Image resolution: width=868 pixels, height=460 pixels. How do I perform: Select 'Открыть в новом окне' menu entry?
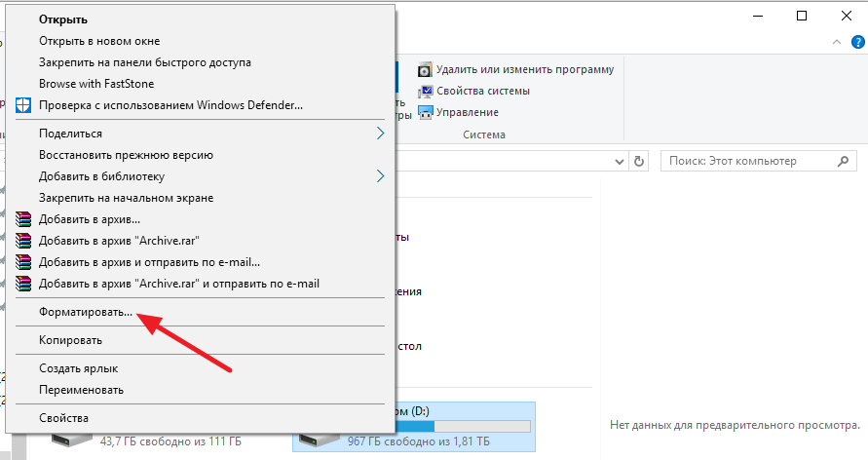99,41
